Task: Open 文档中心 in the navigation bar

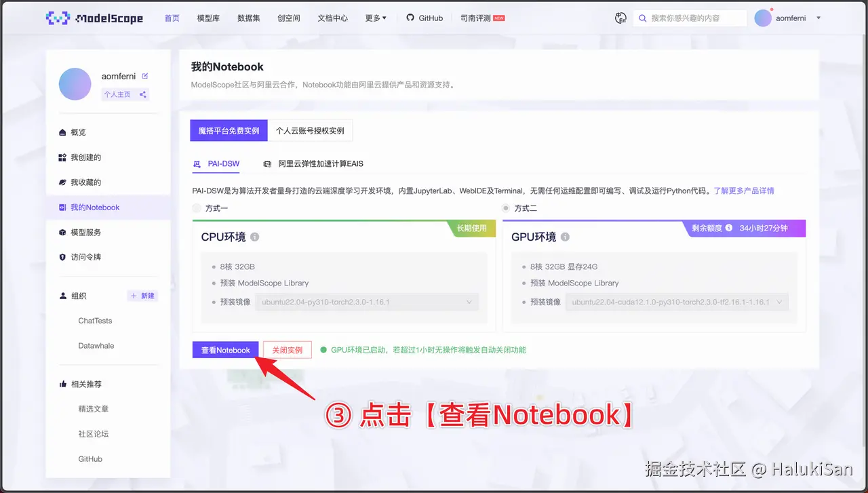Action: click(333, 18)
